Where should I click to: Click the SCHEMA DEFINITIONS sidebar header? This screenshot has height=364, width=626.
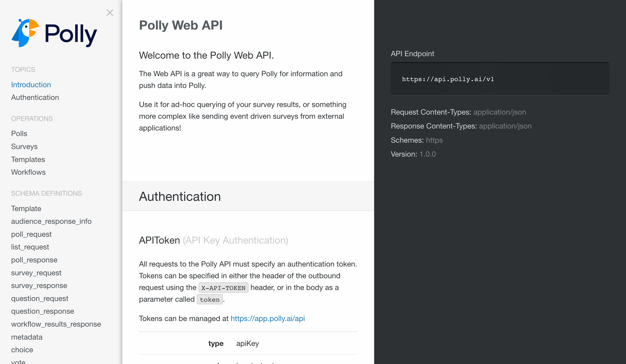(46, 193)
